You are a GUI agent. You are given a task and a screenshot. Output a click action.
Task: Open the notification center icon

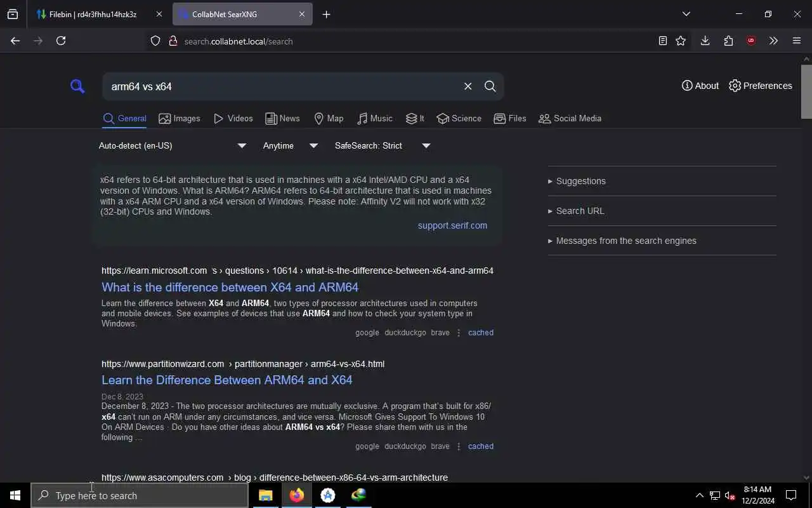pyautogui.click(x=791, y=495)
